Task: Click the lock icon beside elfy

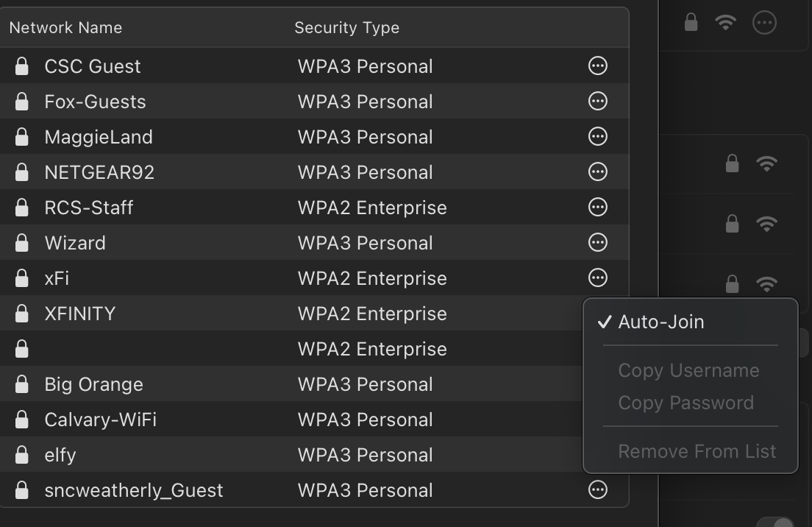Action: coord(22,455)
